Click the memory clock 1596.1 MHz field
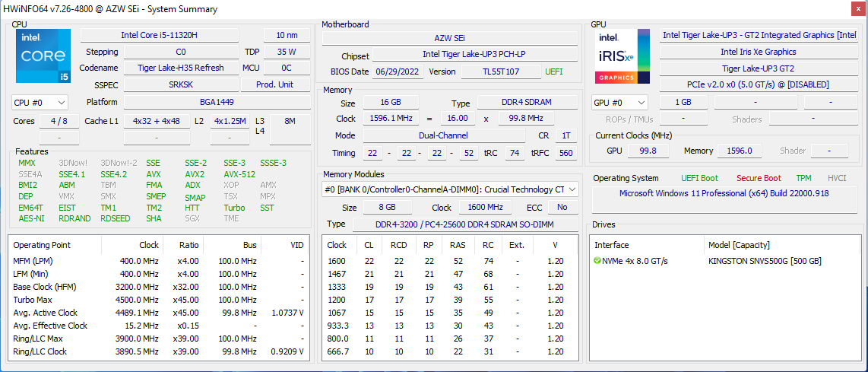 click(x=391, y=119)
